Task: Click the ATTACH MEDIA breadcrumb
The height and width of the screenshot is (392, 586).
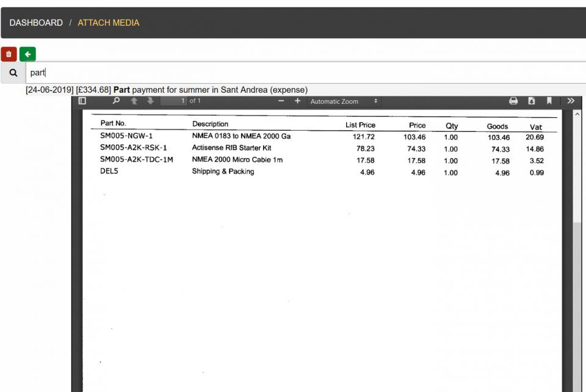Action: 109,23
